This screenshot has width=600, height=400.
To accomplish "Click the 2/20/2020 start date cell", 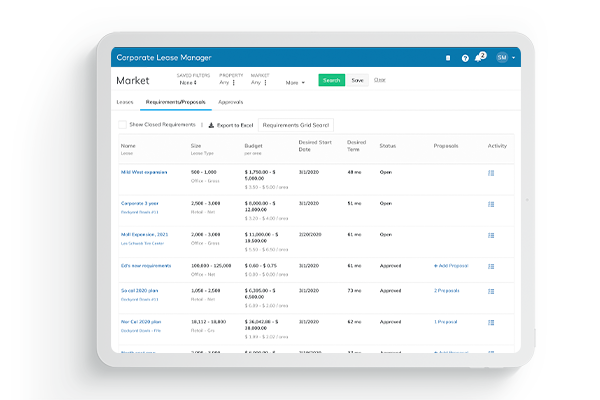I will click(x=310, y=234).
